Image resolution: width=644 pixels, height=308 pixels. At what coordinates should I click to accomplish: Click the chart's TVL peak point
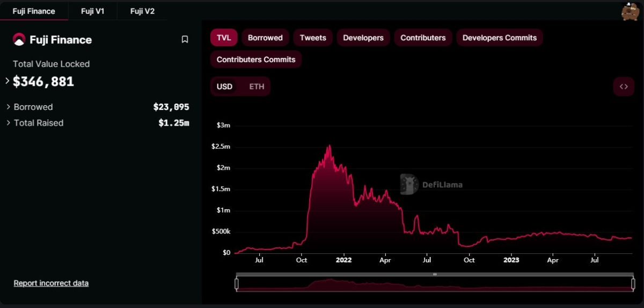(x=329, y=146)
